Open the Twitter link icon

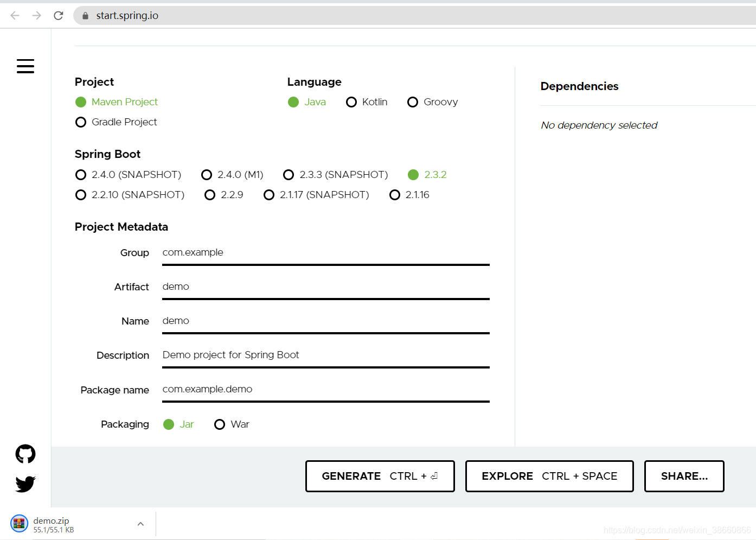coord(25,484)
